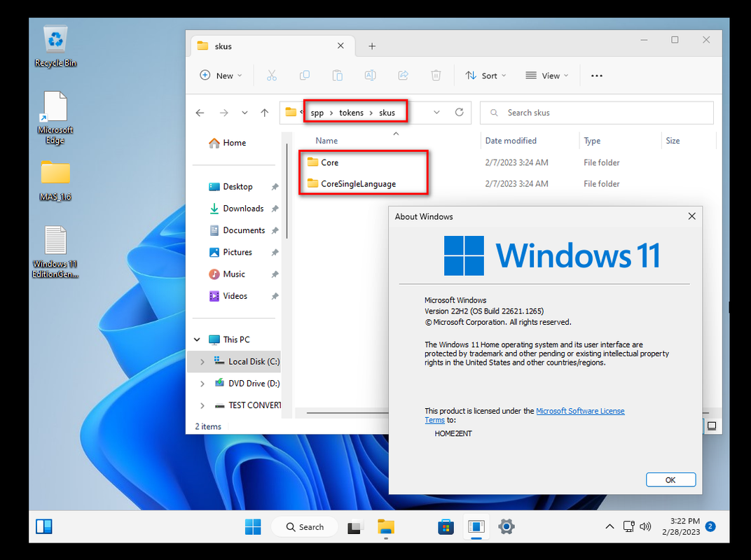Sort by the Type column header
The image size is (751, 560).
pyautogui.click(x=592, y=141)
